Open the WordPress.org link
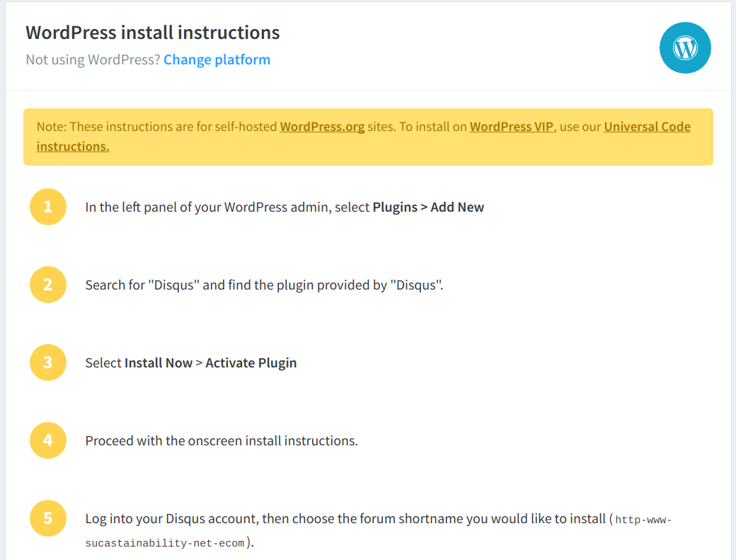The width and height of the screenshot is (736, 560). (322, 126)
